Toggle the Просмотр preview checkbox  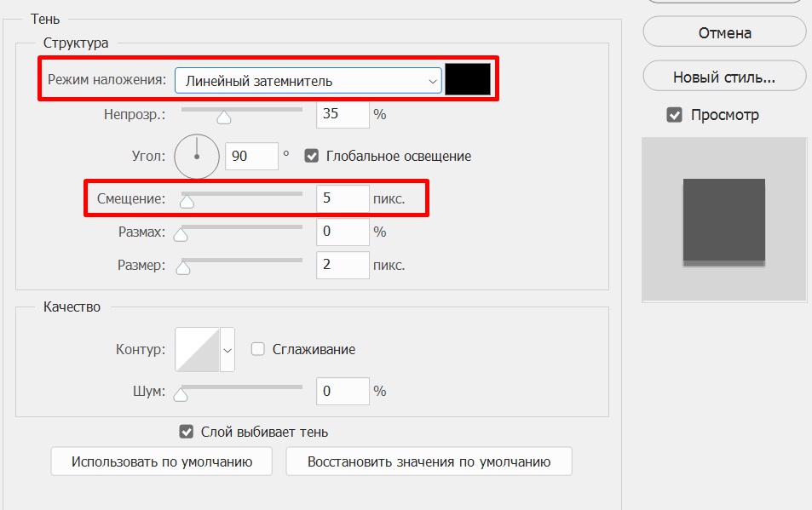pos(674,115)
